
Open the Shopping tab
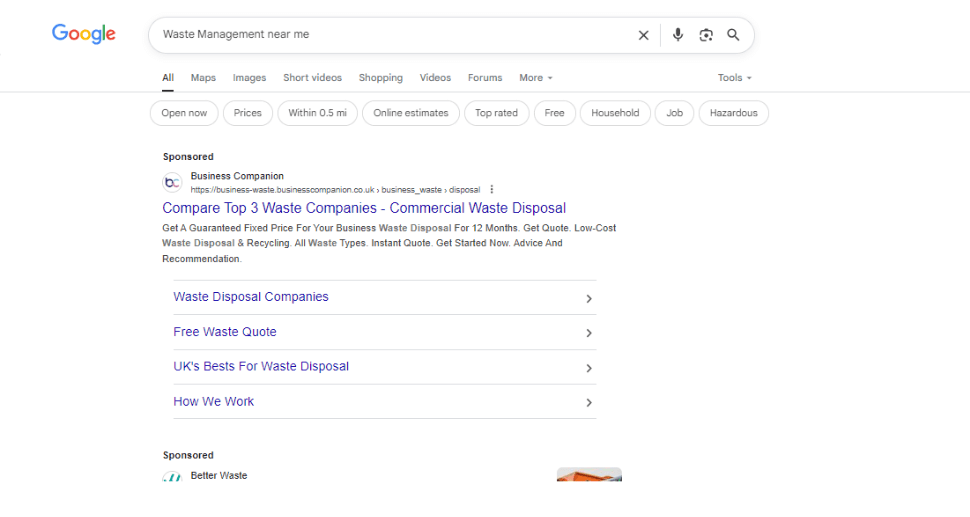[x=380, y=78]
